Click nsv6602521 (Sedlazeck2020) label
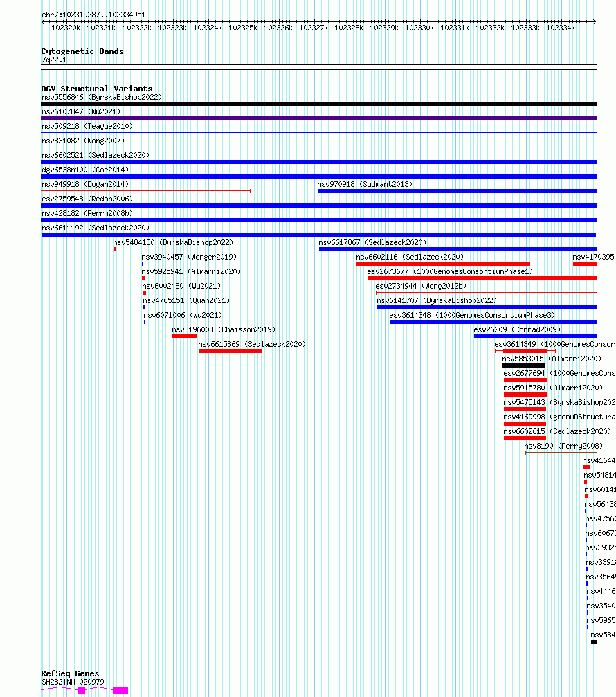The height and width of the screenshot is (697, 616). (96, 155)
